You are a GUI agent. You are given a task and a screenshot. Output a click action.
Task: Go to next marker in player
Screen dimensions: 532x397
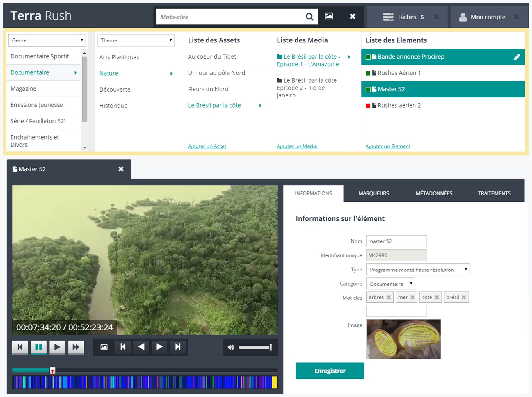click(x=178, y=347)
